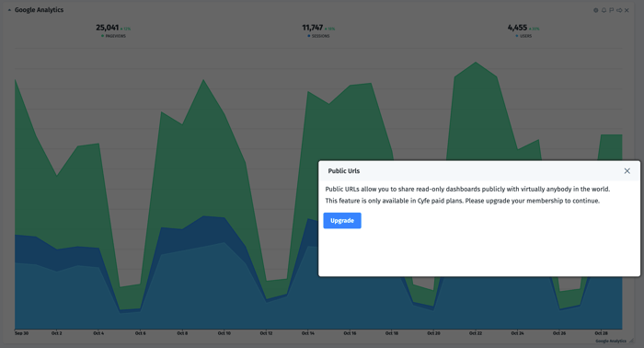The image size is (644, 348).
Task: Click the Sep 30 axis label
Action: pos(21,333)
